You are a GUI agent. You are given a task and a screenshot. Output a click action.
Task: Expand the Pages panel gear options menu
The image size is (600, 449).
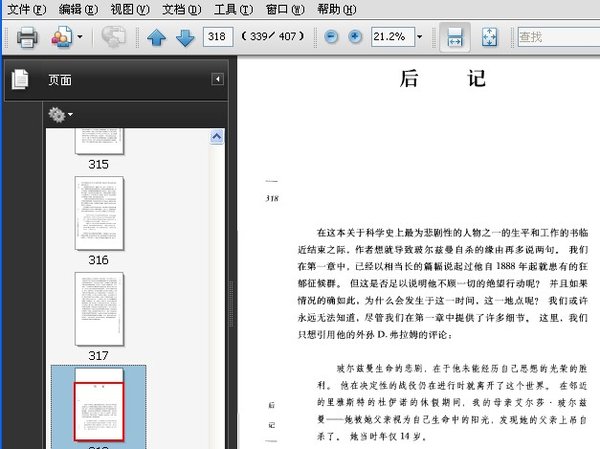[x=60, y=115]
